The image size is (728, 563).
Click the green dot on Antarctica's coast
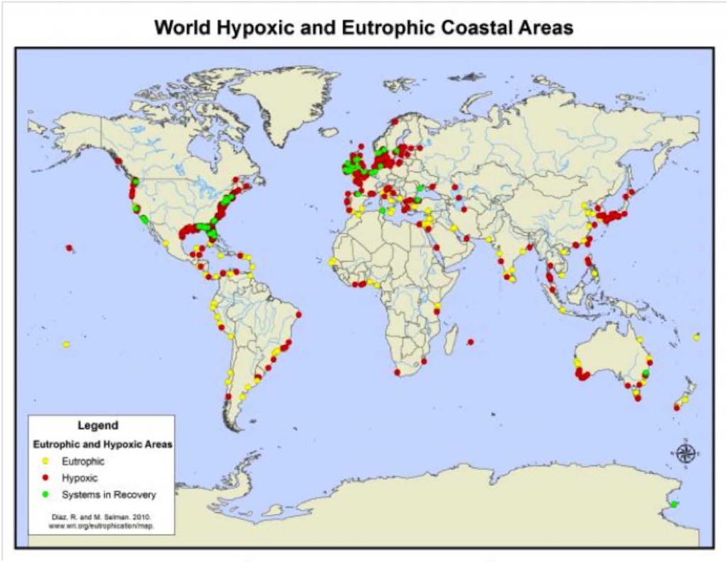674,504
